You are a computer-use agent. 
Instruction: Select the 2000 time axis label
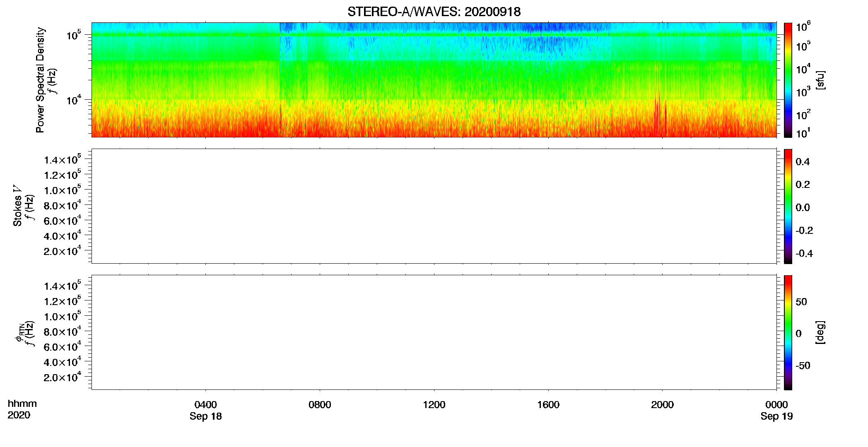point(662,405)
